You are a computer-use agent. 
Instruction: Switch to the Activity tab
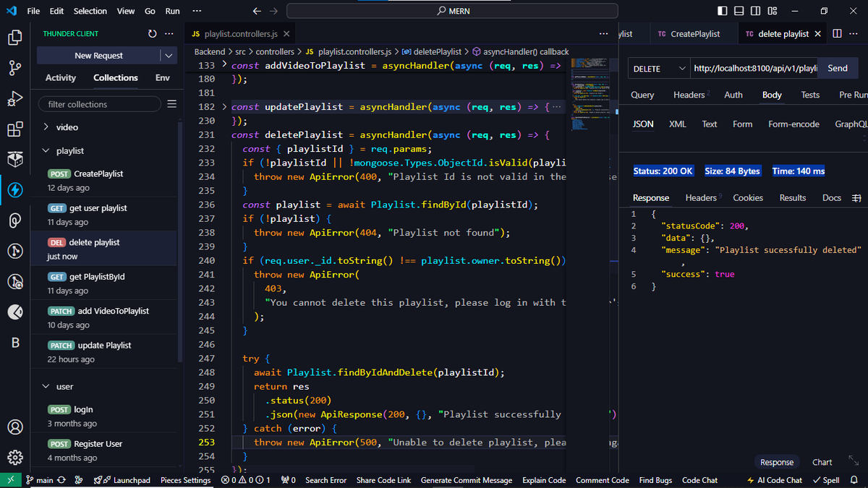[x=61, y=77]
